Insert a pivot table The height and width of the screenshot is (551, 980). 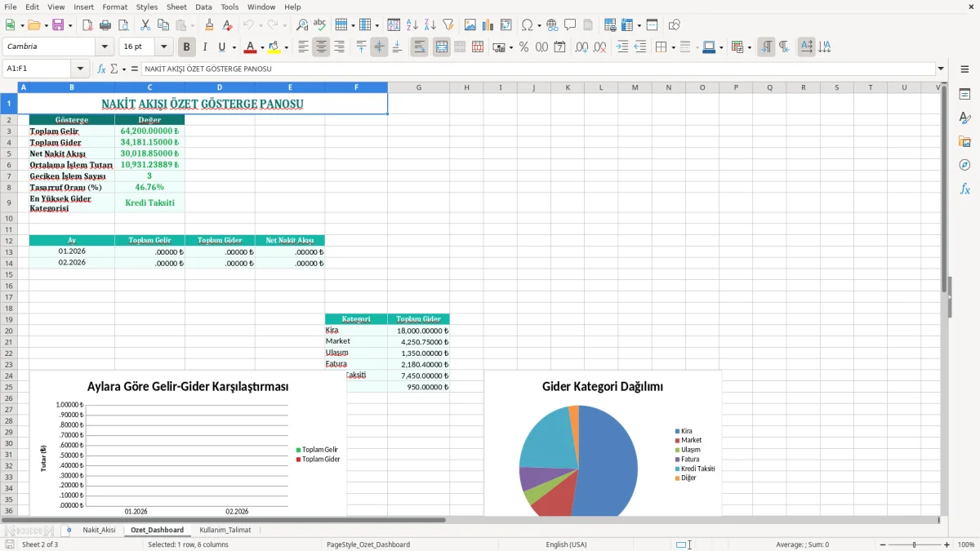506,25
